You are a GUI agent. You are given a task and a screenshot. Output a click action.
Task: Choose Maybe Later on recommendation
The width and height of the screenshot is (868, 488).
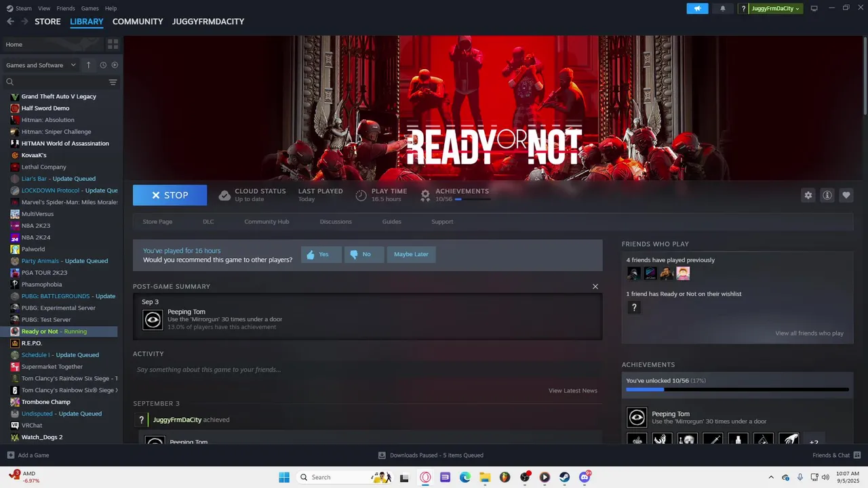pyautogui.click(x=412, y=254)
